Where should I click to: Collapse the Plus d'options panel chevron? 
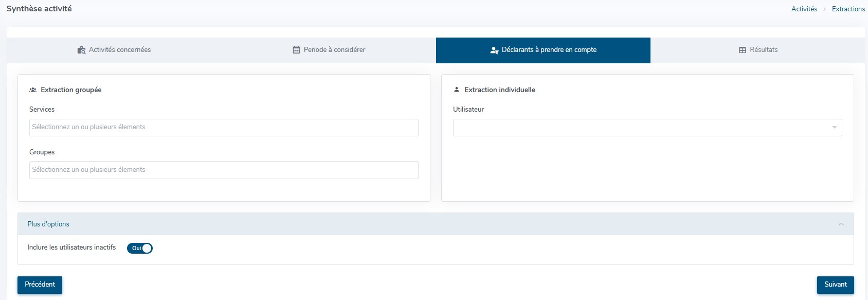point(841,224)
